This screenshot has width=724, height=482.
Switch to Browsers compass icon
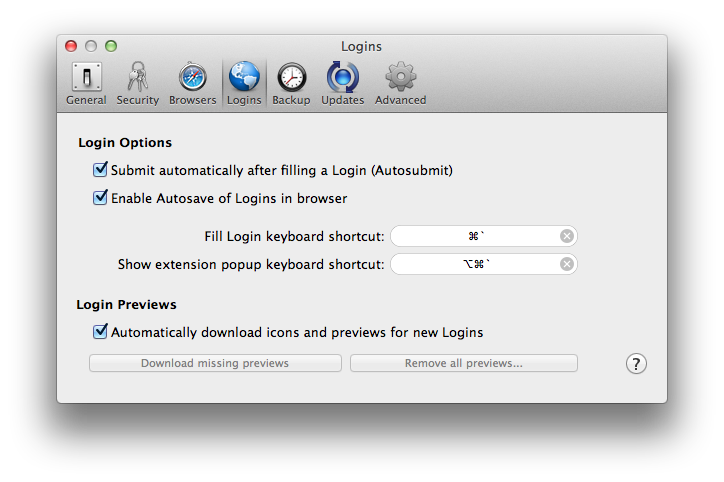coord(192,77)
